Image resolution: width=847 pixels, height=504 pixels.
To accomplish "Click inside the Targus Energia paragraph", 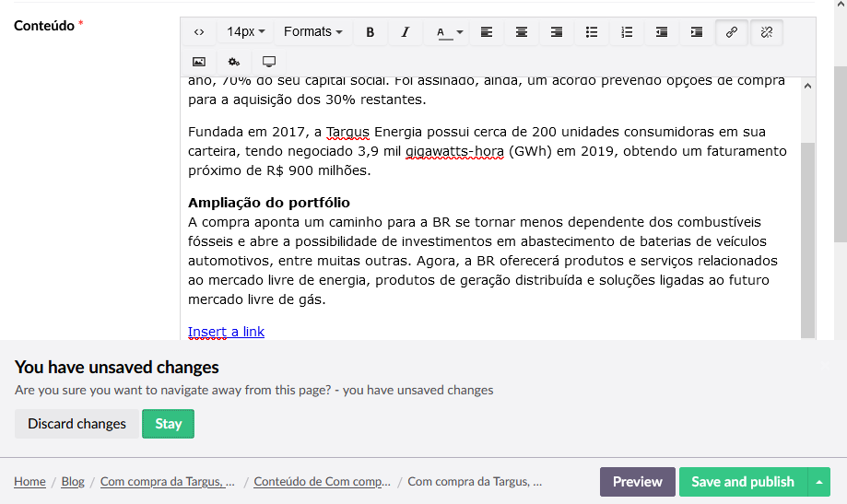I will pyautogui.click(x=487, y=151).
